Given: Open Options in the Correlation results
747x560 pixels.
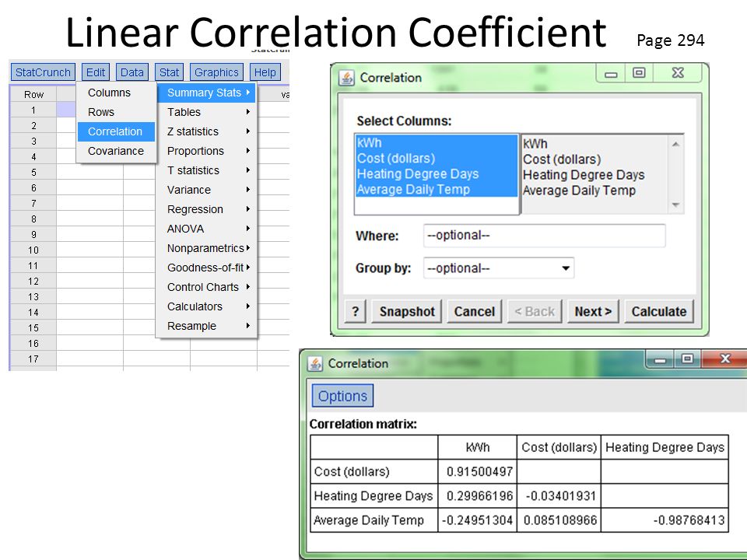Looking at the screenshot, I should click(x=342, y=396).
